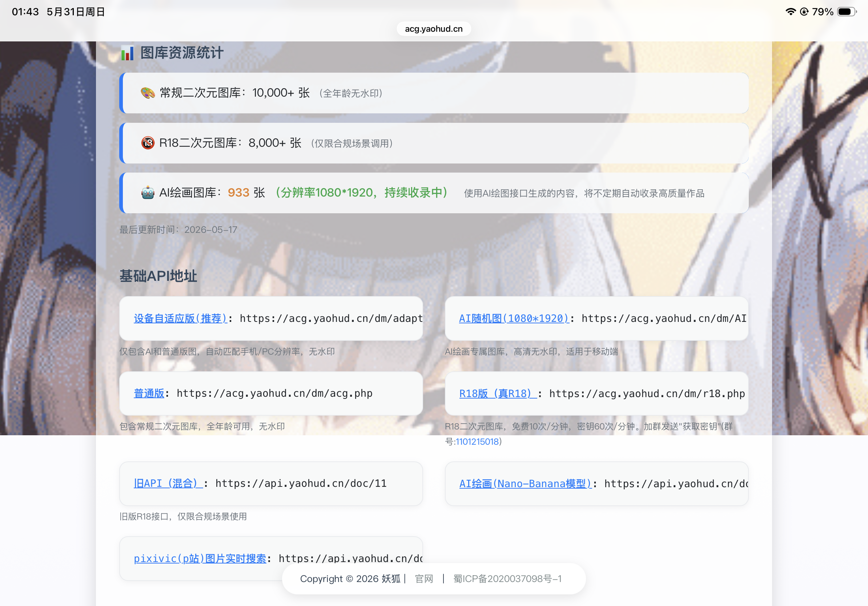Open the pixivic(p站)图片实时搜索 link
The image size is (868, 606).
200,558
